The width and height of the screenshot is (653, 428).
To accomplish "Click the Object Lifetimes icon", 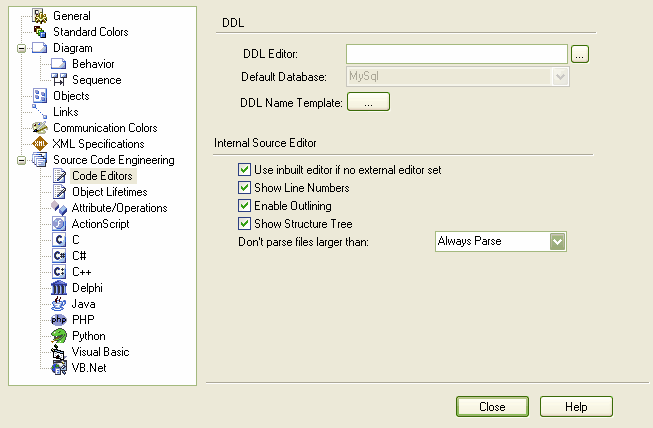I will click(x=59, y=192).
